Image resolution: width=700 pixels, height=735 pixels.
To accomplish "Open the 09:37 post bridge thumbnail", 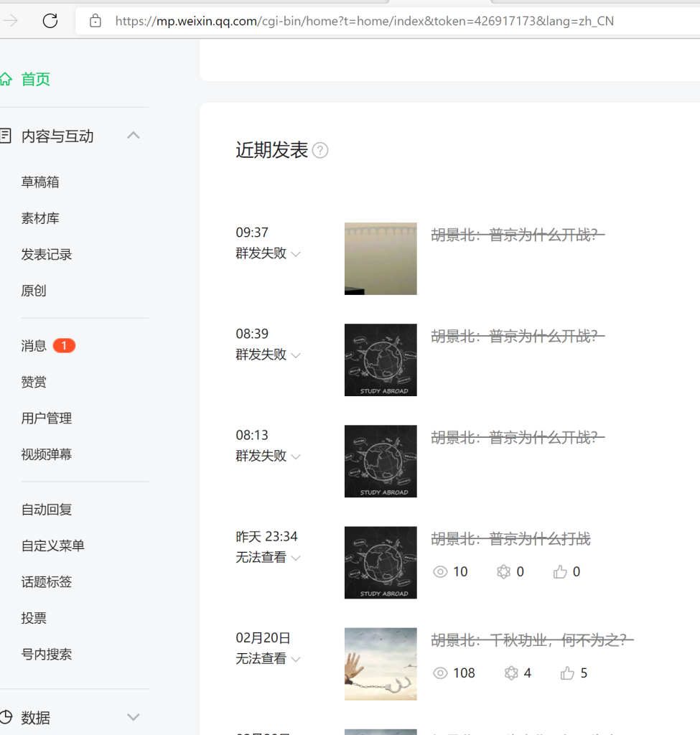I will [381, 258].
